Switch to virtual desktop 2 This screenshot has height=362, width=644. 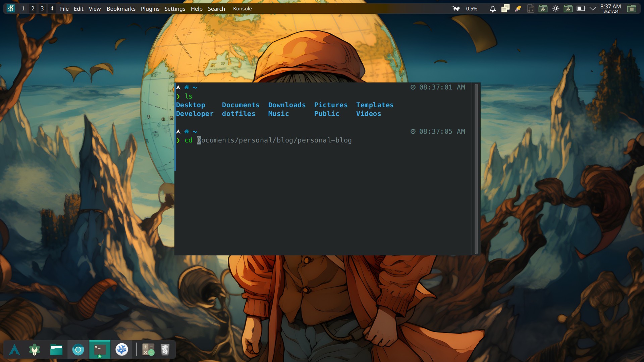[x=33, y=9]
